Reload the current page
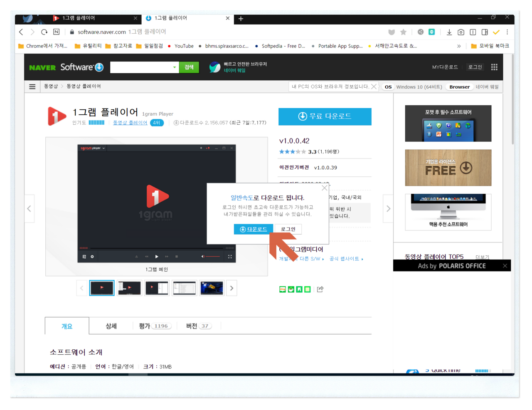The height and width of the screenshot is (410, 532). tap(44, 32)
